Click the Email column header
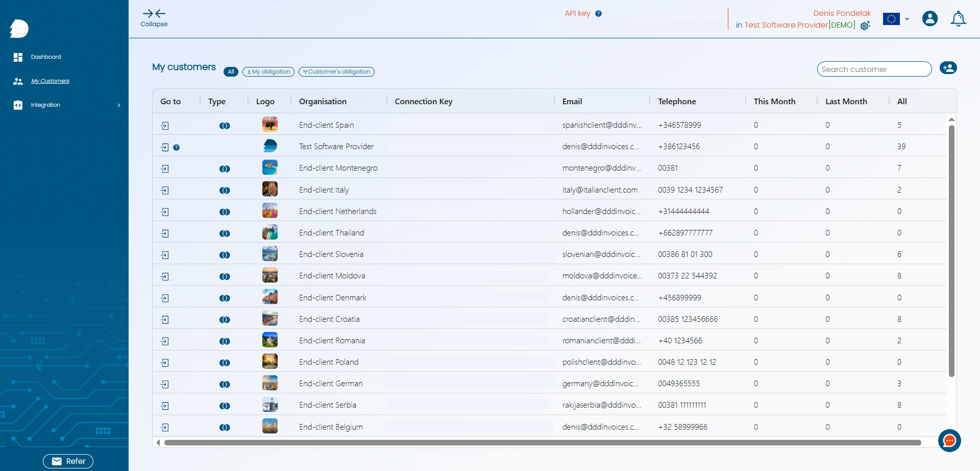The image size is (980, 471). (572, 102)
